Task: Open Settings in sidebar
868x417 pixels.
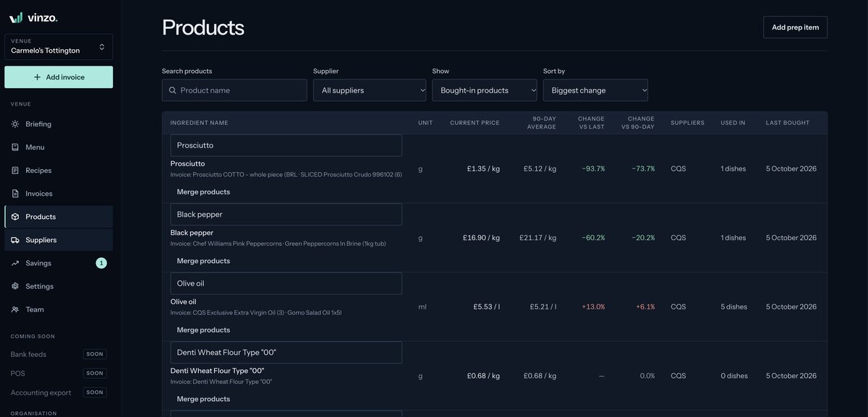Action: coord(59,286)
